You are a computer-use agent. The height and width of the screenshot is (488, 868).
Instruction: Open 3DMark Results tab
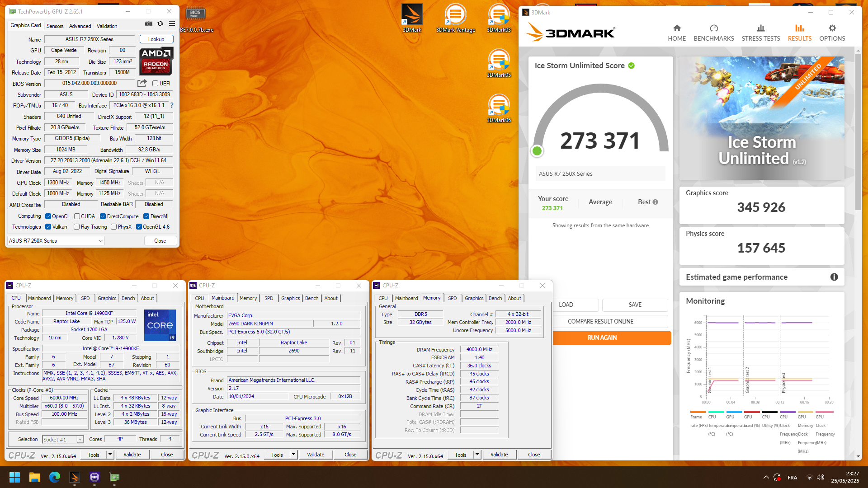799,33
